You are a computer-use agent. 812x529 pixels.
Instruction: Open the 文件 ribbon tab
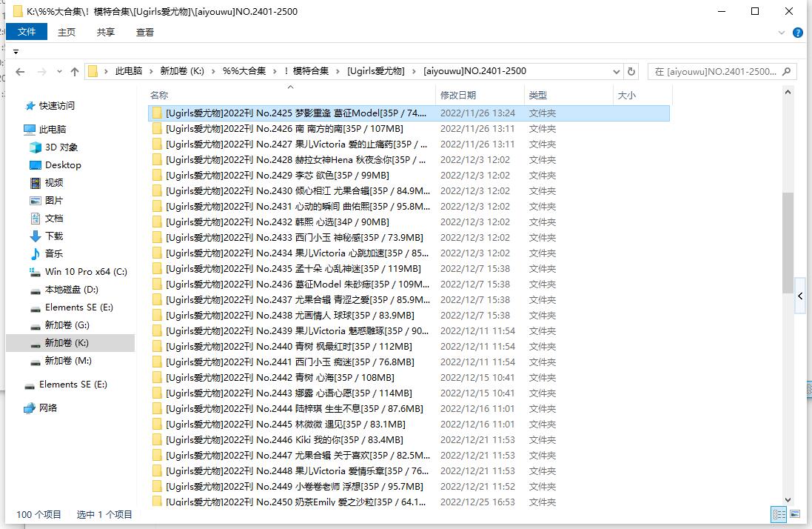pos(27,32)
